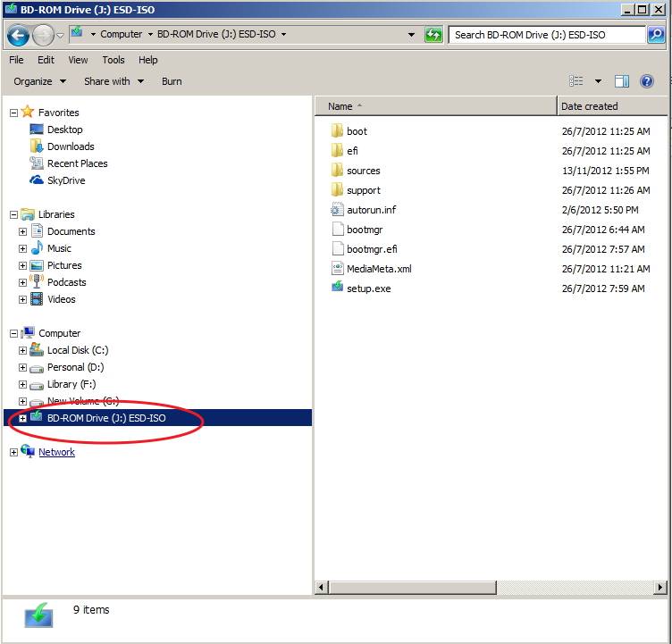Select the MediaMeta.xml file icon

338,268
